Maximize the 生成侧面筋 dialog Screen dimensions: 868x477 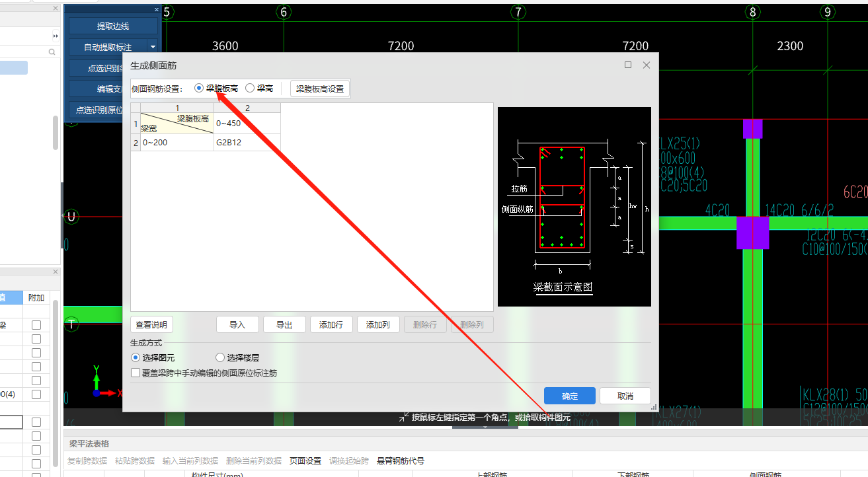pyautogui.click(x=628, y=65)
